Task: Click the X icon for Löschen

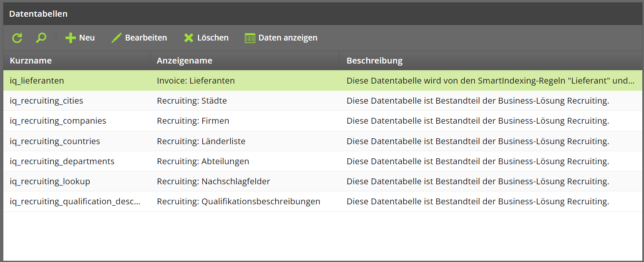Action: [189, 38]
